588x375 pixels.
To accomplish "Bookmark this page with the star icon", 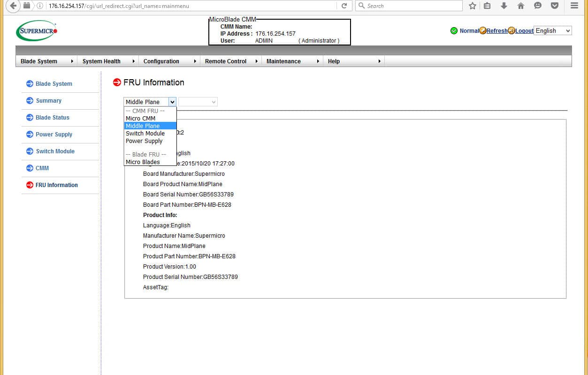I will [473, 6].
